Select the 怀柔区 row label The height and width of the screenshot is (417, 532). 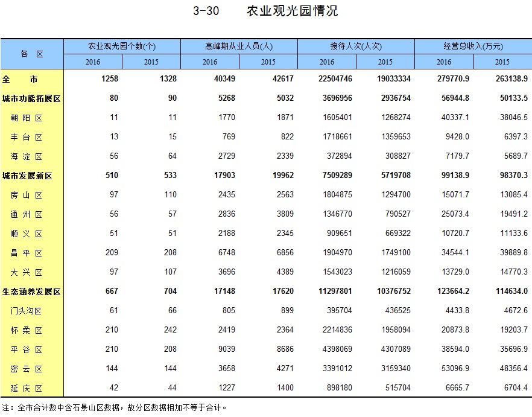27,331
